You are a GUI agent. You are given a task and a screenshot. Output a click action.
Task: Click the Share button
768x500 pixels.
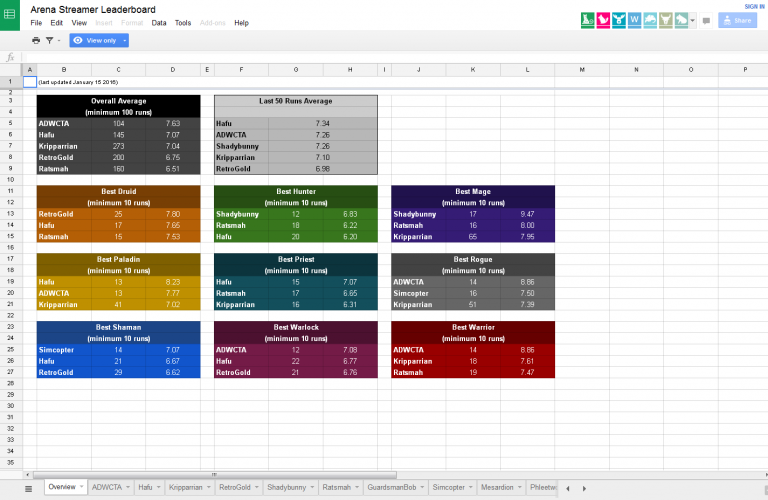tap(737, 20)
